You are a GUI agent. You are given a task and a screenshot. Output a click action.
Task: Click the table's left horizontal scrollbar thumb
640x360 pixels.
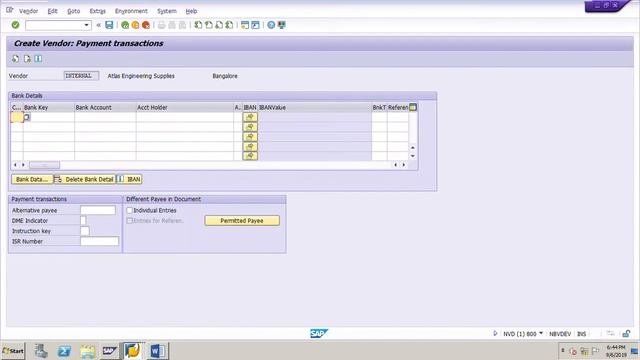[x=44, y=165]
